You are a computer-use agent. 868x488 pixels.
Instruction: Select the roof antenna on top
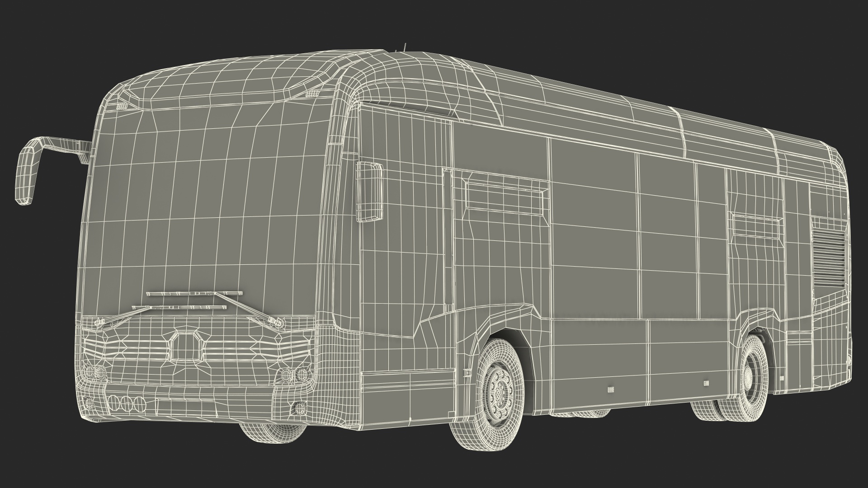tap(405, 46)
